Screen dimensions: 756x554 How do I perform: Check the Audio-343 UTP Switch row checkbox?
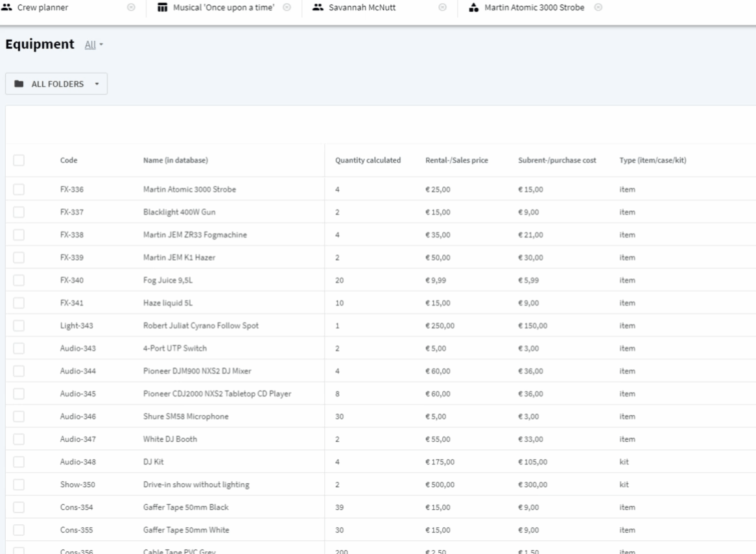point(19,348)
